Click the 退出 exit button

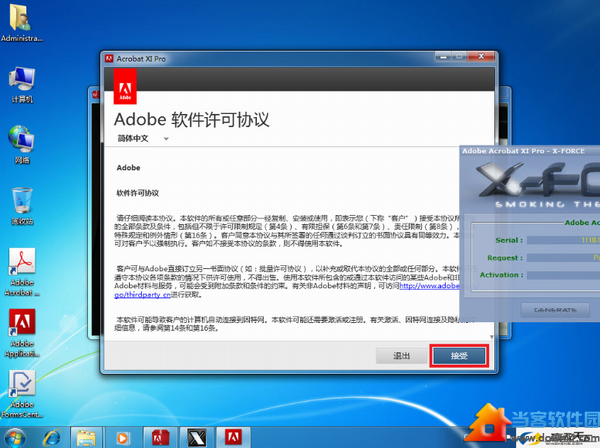coord(401,356)
